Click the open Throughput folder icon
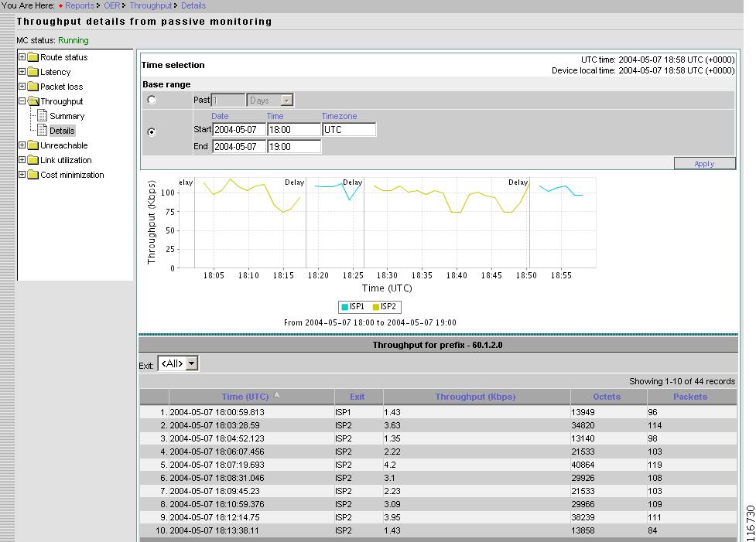The height and width of the screenshot is (542, 756). tap(33, 101)
